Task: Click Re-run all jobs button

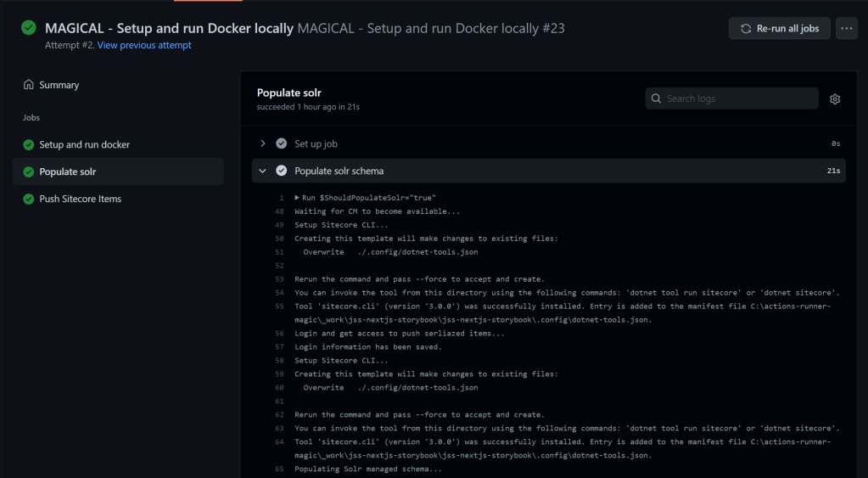Action: (779, 28)
